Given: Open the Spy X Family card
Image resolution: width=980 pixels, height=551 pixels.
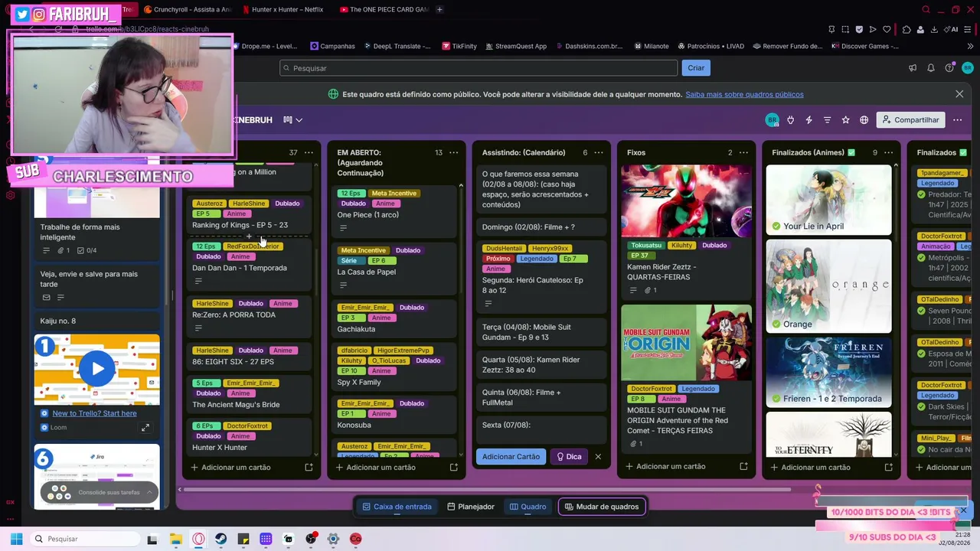Looking at the screenshot, I should (396, 367).
